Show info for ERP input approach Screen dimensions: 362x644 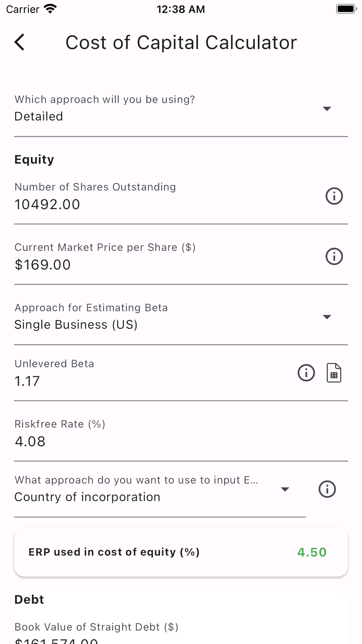327,489
